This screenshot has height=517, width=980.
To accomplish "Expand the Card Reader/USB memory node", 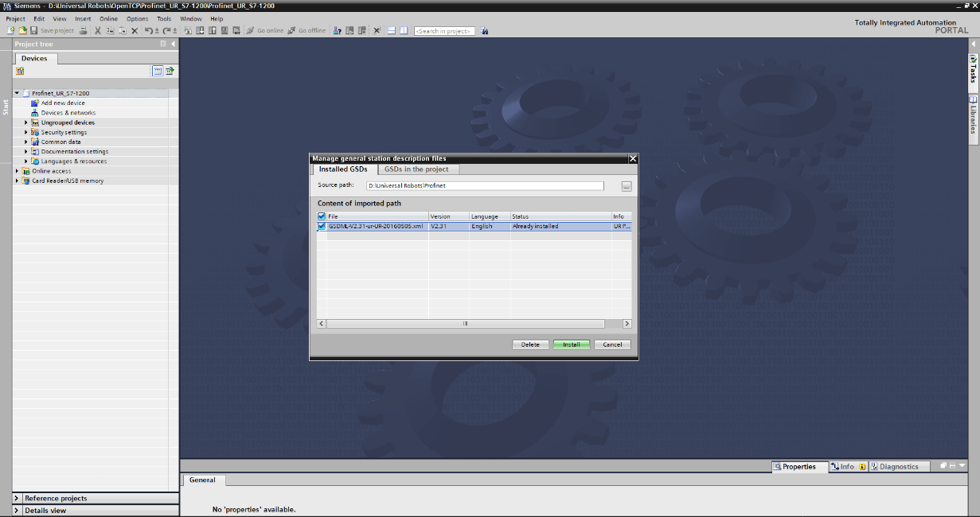I will tap(17, 181).
